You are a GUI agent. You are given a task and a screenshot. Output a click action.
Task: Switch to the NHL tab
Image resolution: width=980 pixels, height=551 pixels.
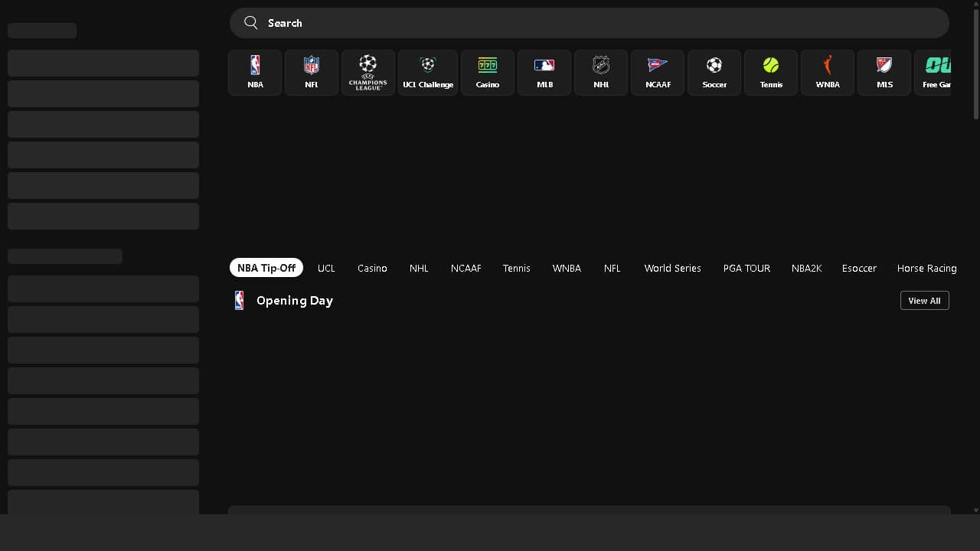tap(419, 268)
